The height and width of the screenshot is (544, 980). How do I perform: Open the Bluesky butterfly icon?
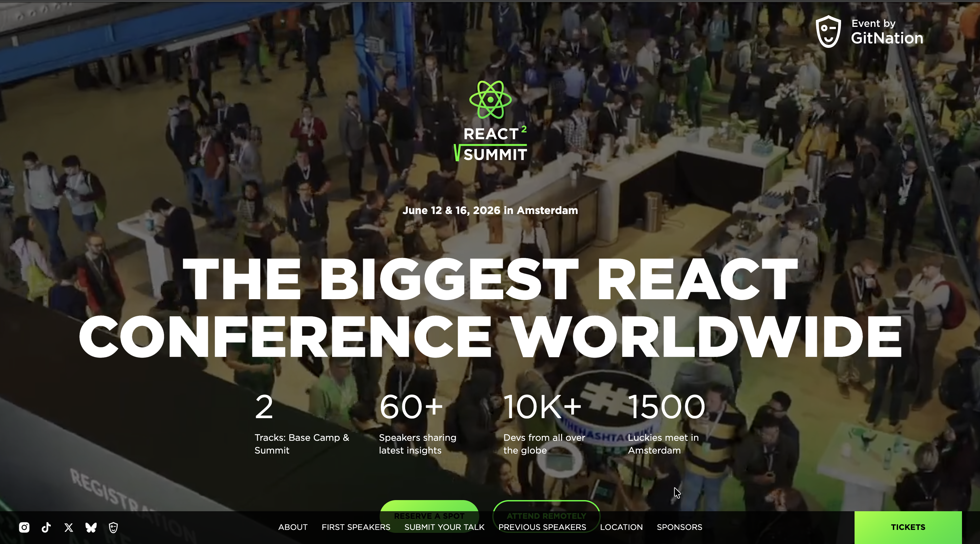coord(91,527)
